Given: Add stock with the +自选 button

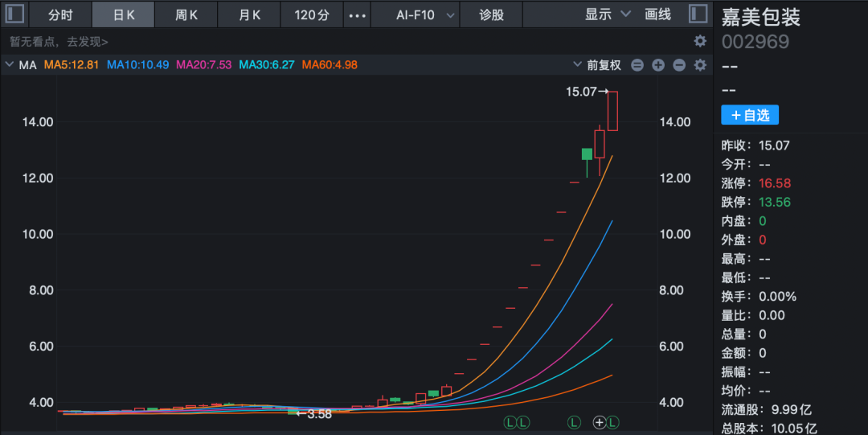Looking at the screenshot, I should point(749,115).
